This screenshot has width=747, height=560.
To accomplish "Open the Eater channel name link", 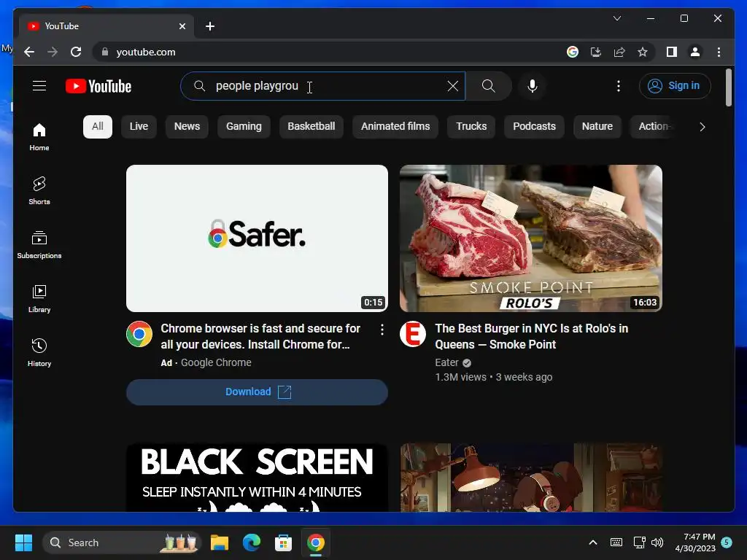I will 446,362.
